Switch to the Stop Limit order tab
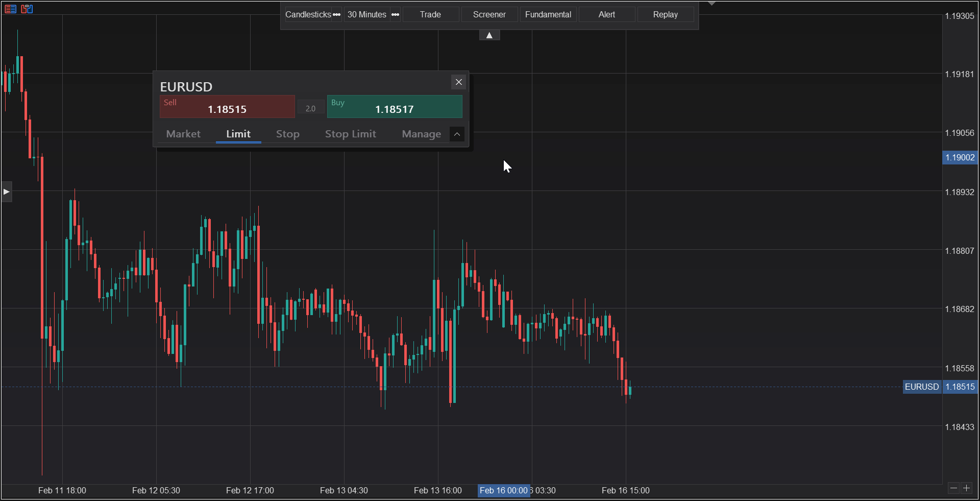 pyautogui.click(x=350, y=134)
